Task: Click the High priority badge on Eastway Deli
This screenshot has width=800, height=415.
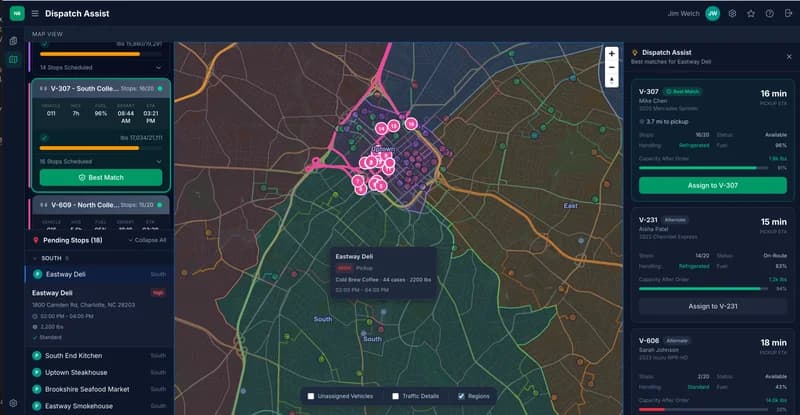Action: pos(158,293)
